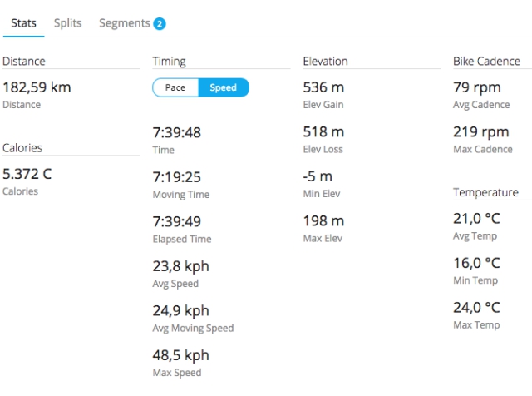Click the 21,0 °C average temperature
The image size is (532, 396).
[x=476, y=218]
